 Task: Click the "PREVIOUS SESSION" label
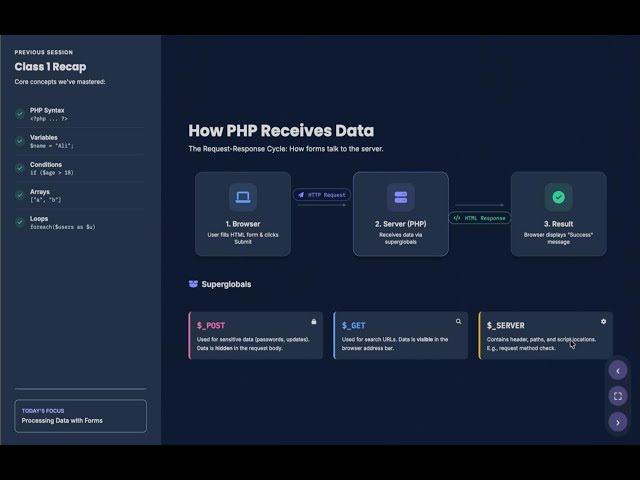click(x=44, y=52)
